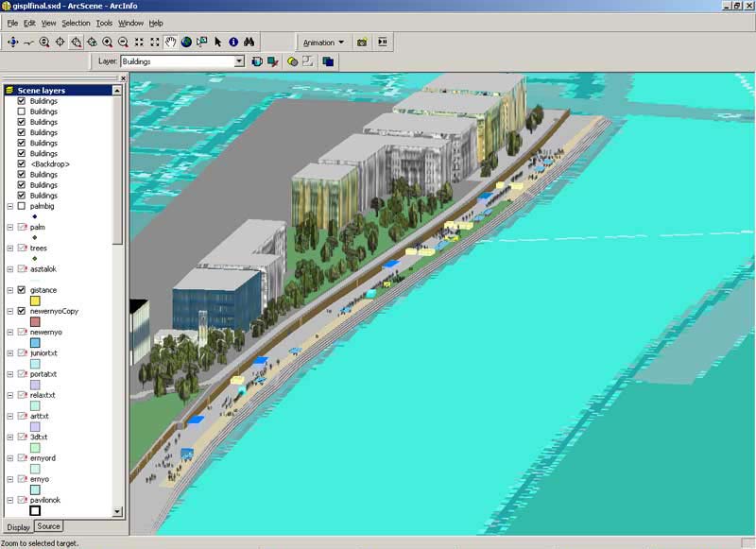756x549 pixels.
Task: Open the Tools menu
Action: tap(104, 23)
